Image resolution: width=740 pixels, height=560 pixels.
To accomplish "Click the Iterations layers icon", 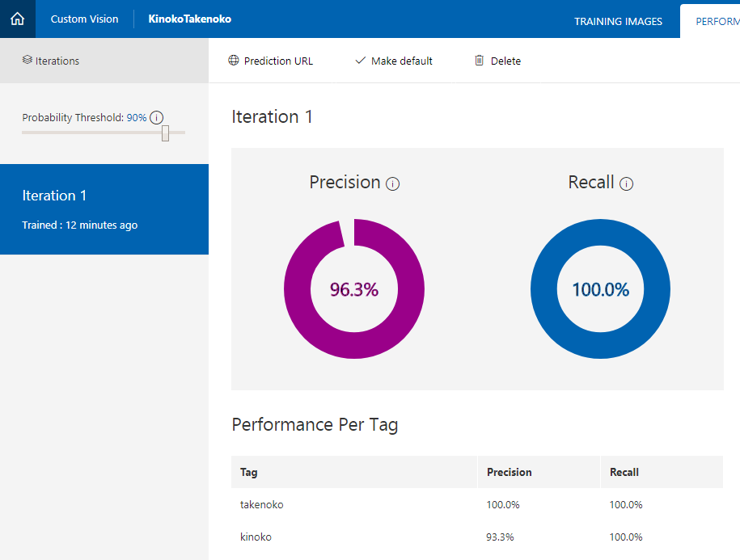I will (27, 61).
